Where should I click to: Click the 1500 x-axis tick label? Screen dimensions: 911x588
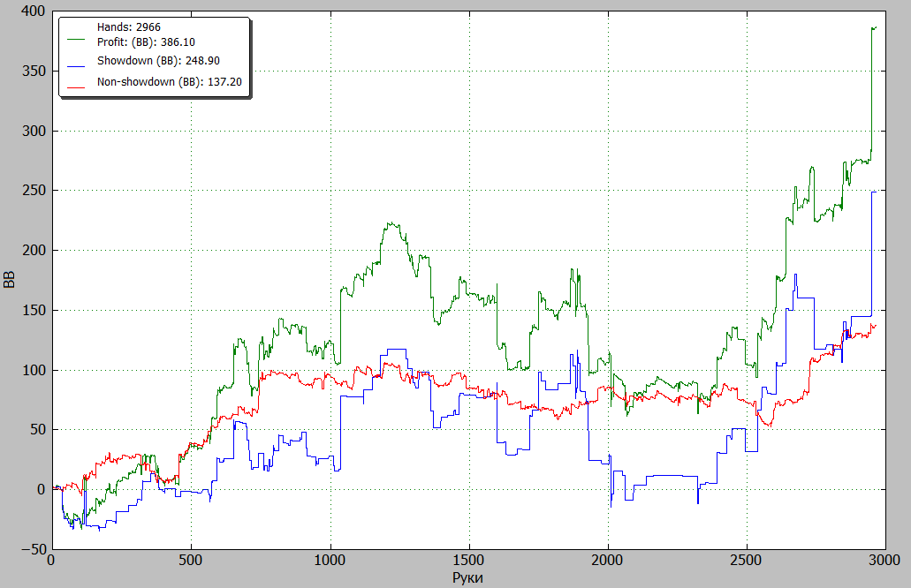point(468,560)
